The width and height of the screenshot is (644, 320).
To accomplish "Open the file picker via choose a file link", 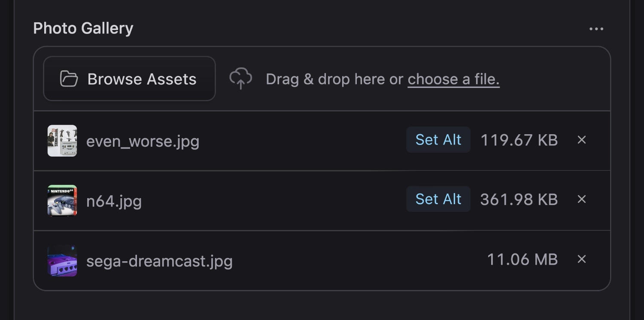I will coord(453,79).
